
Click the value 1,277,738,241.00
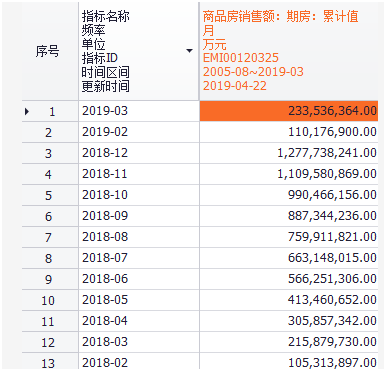(327, 153)
